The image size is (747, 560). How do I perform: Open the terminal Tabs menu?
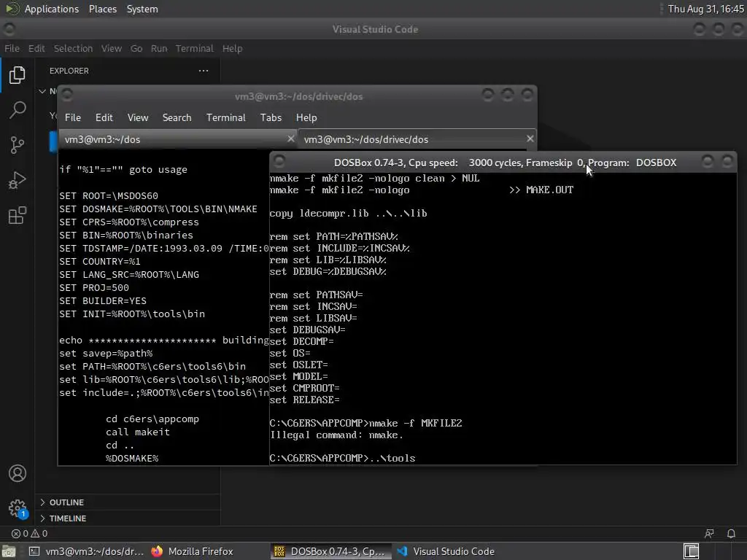(x=271, y=117)
